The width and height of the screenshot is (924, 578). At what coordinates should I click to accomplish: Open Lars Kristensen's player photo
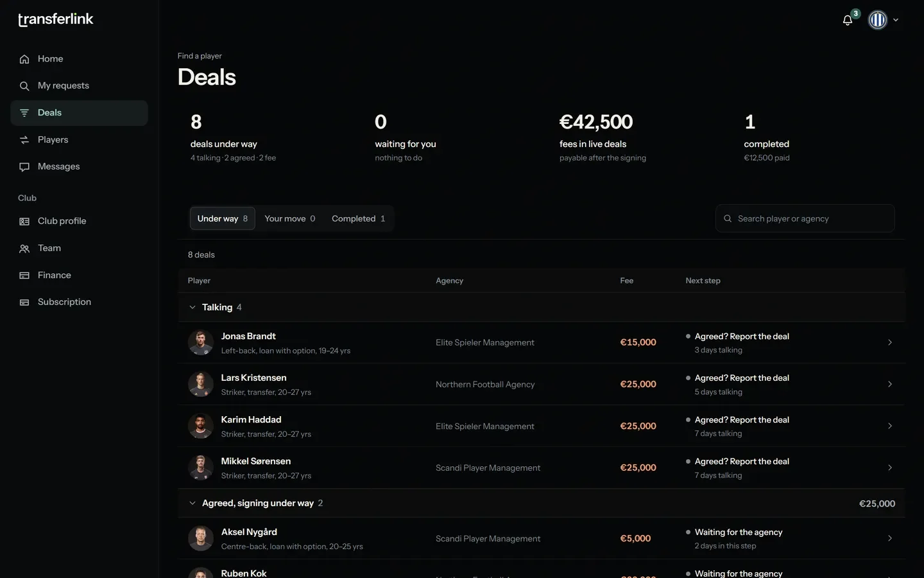201,384
